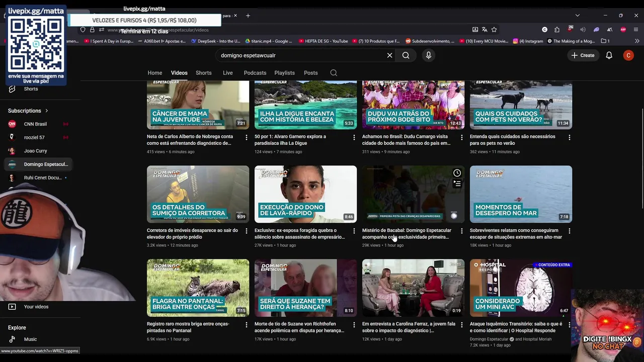Screen dimensions: 644x362
Task: Open YouTube notifications bell
Action: coord(609,55)
